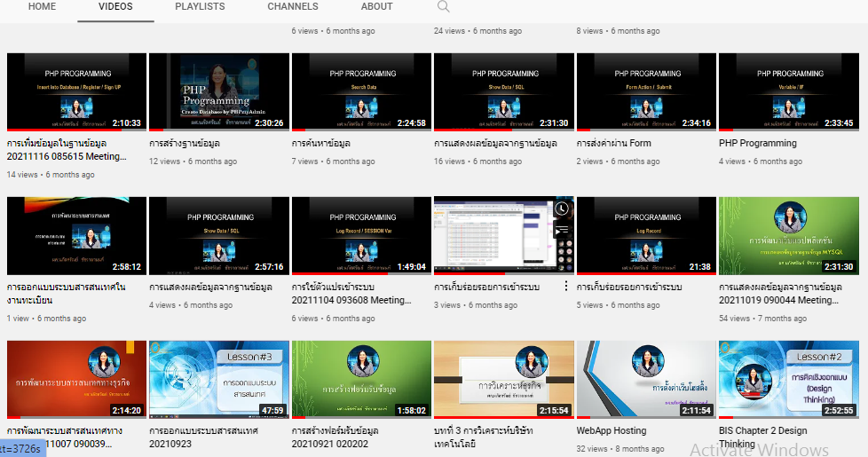Viewport: 868px width, 457px height.
Task: Open the 'PHP Programming' video title link
Action: [757, 143]
